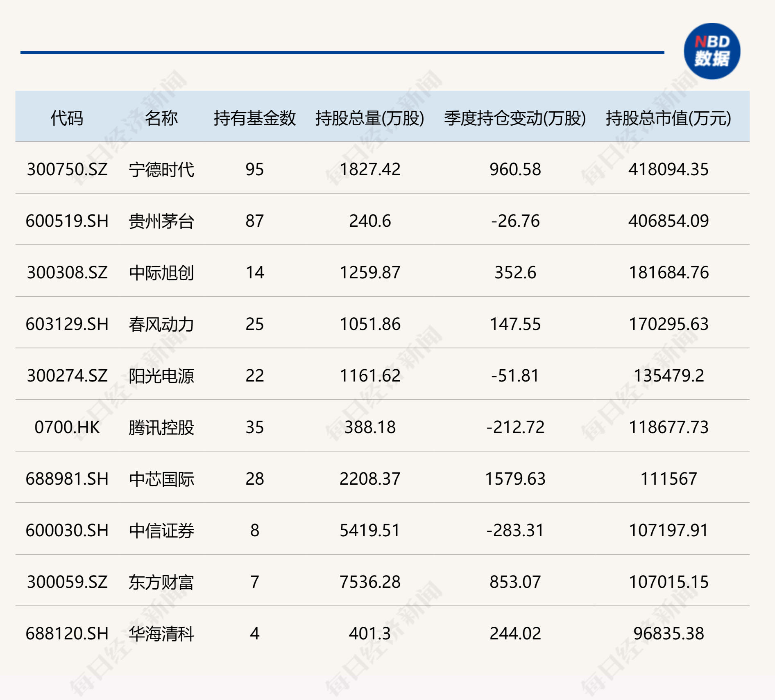Click stock code 0700.HK
775x700 pixels.
coord(67,427)
